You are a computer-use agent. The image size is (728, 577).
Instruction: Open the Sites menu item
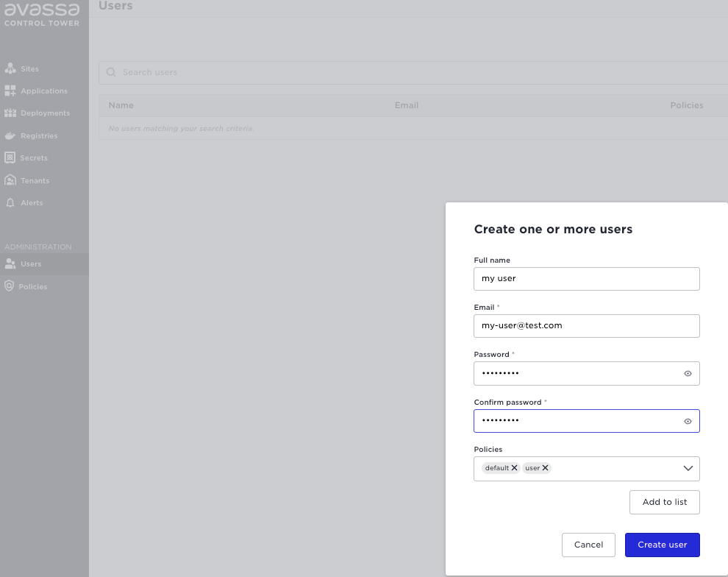tap(44, 68)
